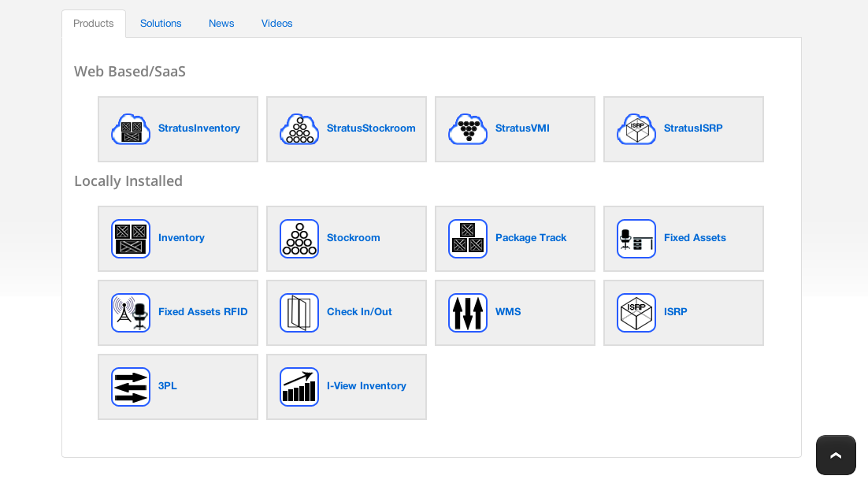Click the StratusStockroom cloud pyramid icon
The height and width of the screenshot is (487, 868).
(x=299, y=129)
